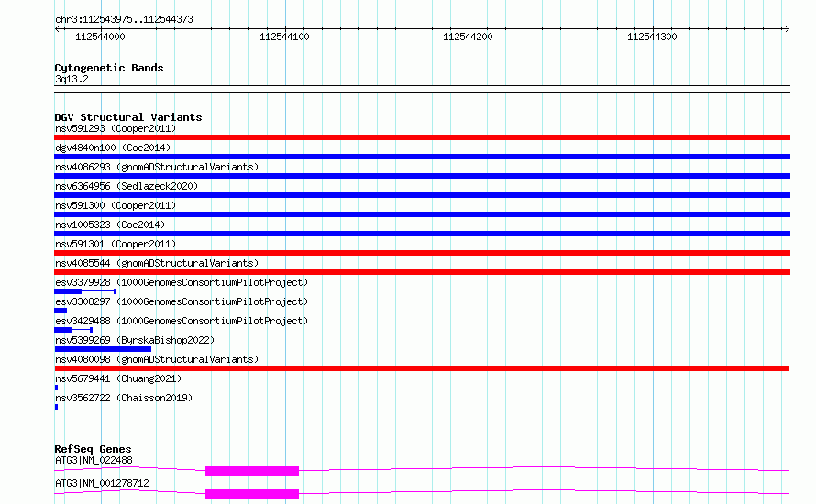816x504 pixels.
Task: Click the 112544000 ruler tick label
Action: 101,37
